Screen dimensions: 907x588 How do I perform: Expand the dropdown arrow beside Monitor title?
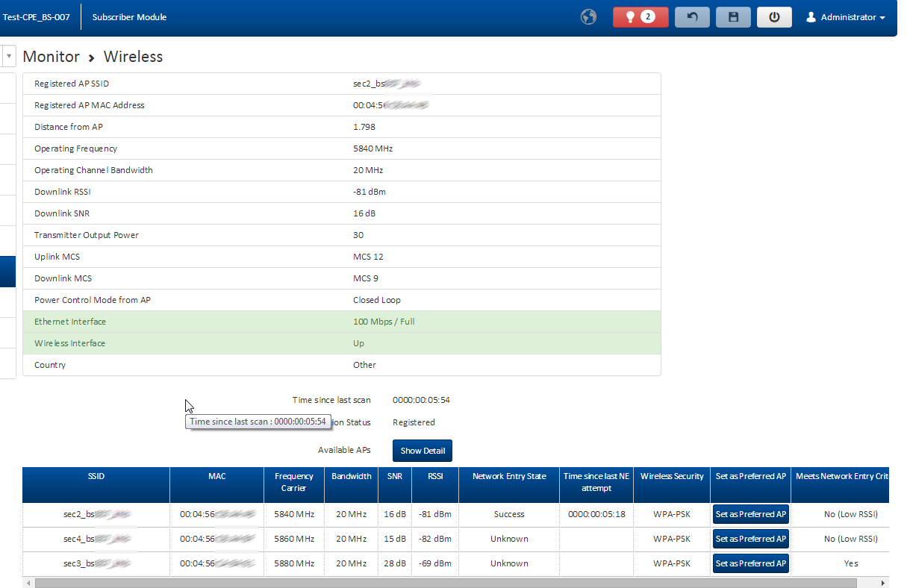(9, 57)
